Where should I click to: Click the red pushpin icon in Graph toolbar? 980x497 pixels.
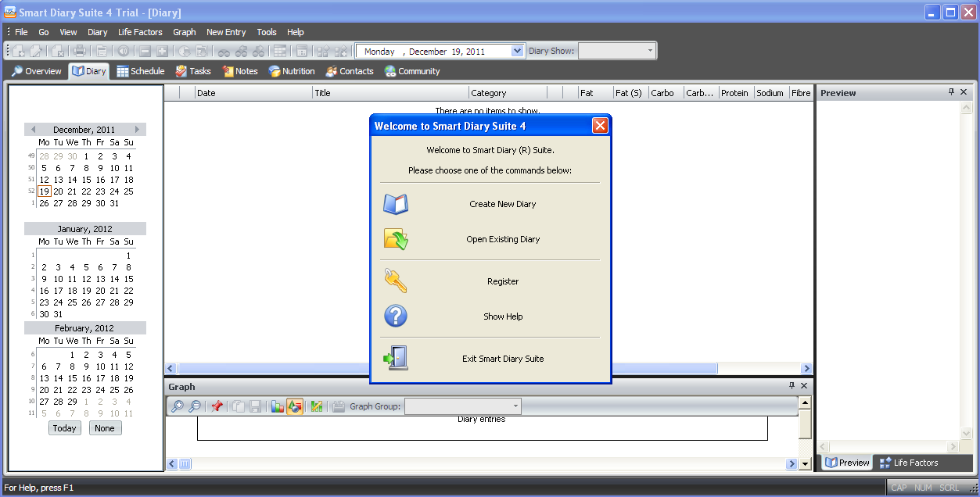[x=217, y=406]
